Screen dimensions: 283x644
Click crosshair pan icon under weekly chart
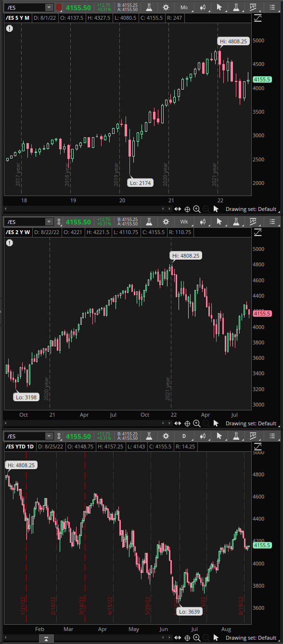[187, 423]
